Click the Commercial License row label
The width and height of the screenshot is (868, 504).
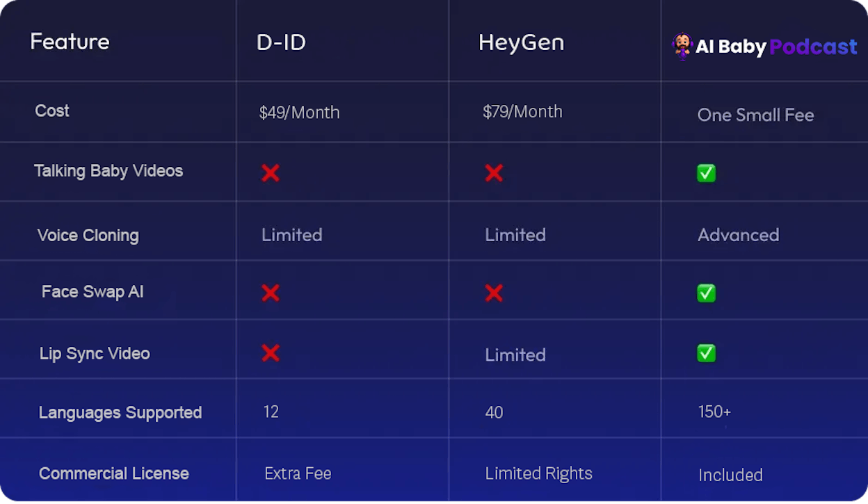tap(114, 473)
